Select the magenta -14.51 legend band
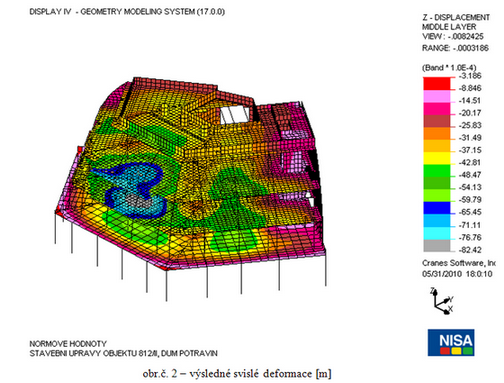 click(x=437, y=108)
